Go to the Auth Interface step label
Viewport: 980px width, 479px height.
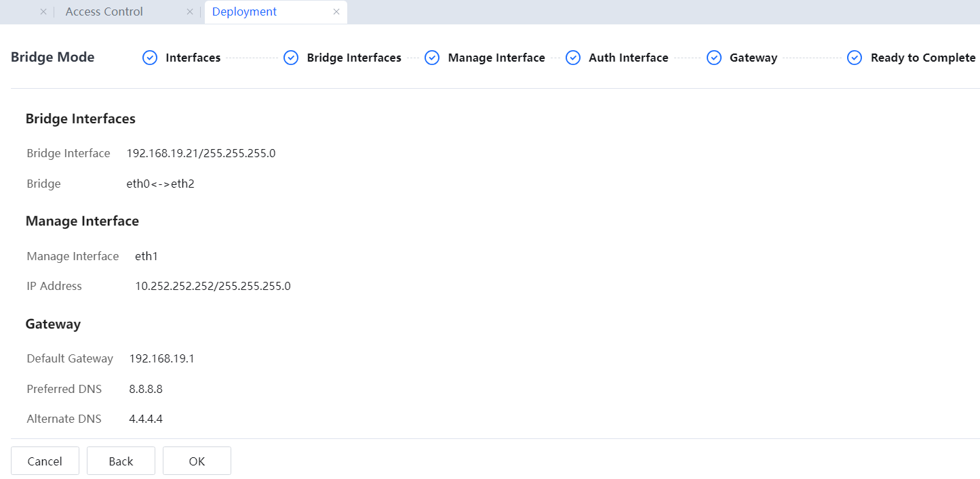[628, 58]
